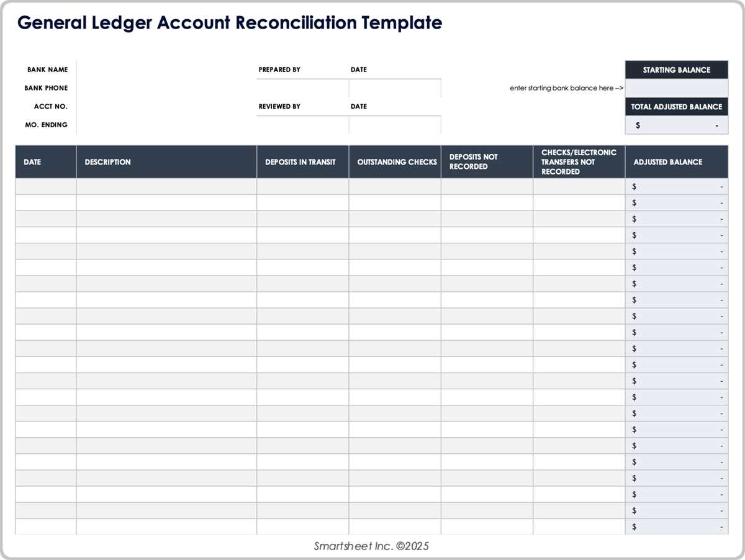The width and height of the screenshot is (745, 560).
Task: Click the REVIEWED BY label
Action: (279, 106)
